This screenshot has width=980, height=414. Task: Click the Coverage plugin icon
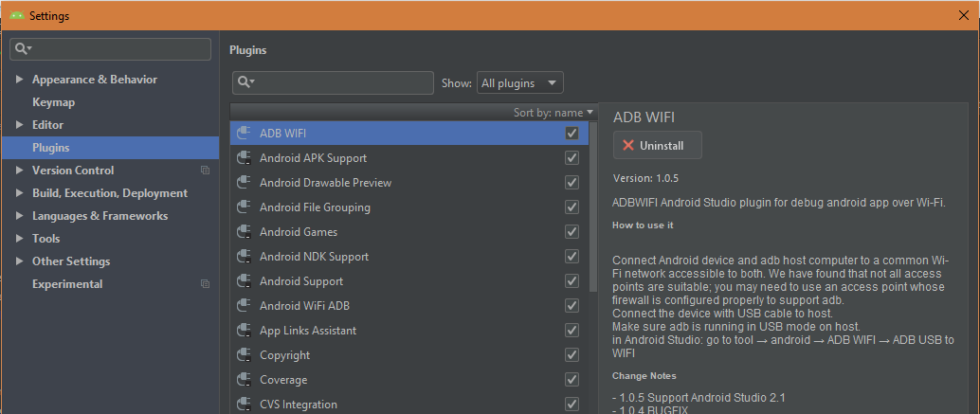click(244, 380)
